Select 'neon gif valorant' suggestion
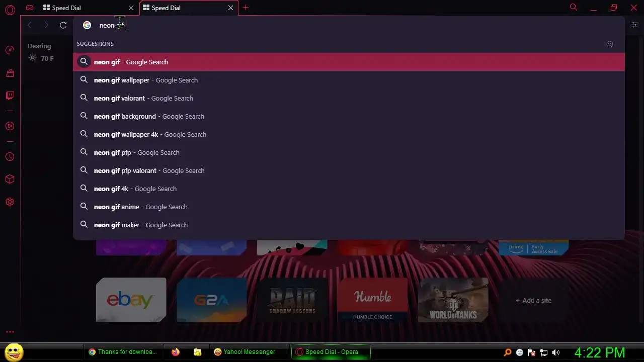Screen dimensions: 644x362 pos(349,98)
